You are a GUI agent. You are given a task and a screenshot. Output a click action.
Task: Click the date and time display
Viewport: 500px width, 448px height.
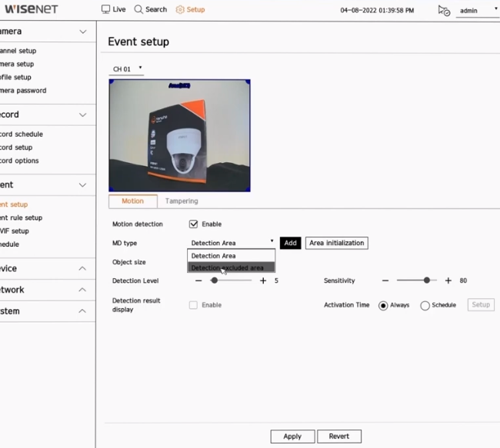point(377,11)
